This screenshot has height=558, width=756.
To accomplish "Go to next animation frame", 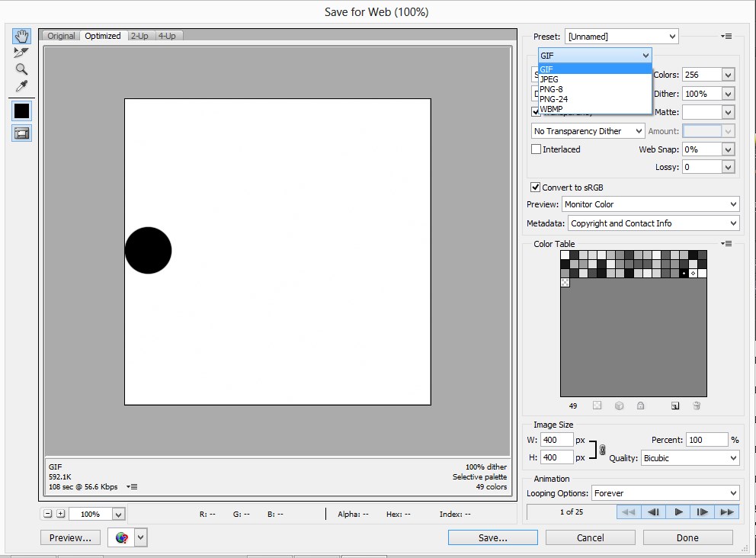I will click(703, 511).
